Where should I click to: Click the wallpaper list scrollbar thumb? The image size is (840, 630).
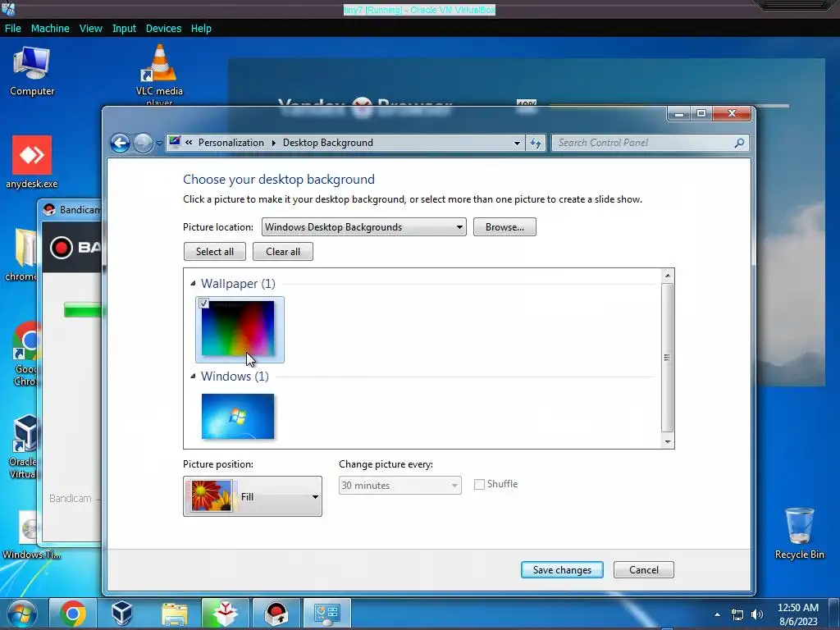[667, 358]
